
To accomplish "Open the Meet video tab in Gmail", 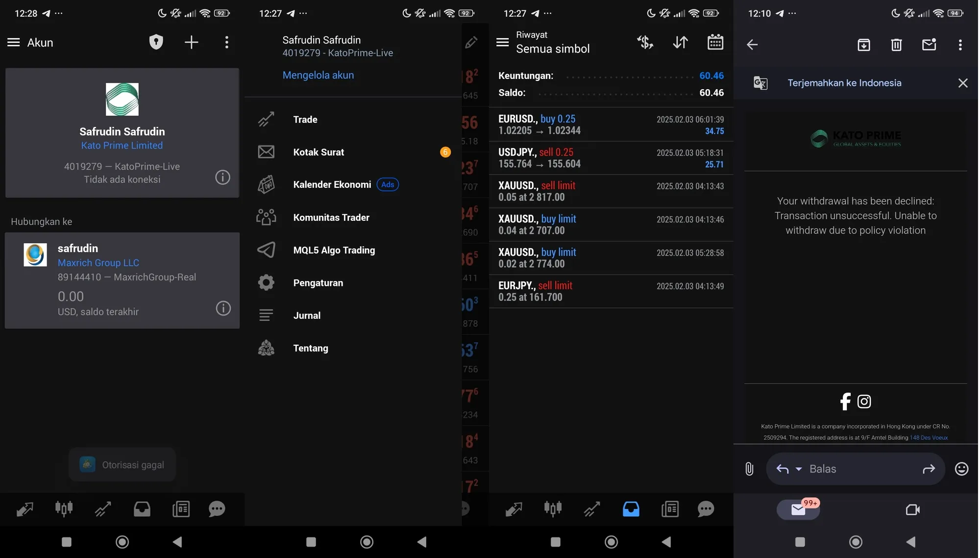I will [x=912, y=510].
